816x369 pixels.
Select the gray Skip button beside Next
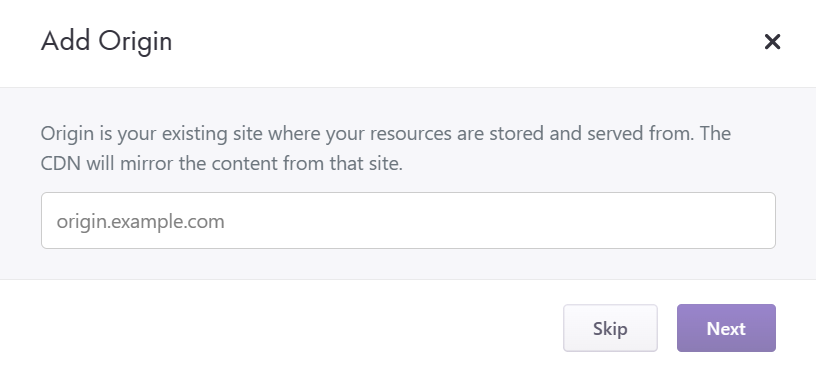pos(610,328)
